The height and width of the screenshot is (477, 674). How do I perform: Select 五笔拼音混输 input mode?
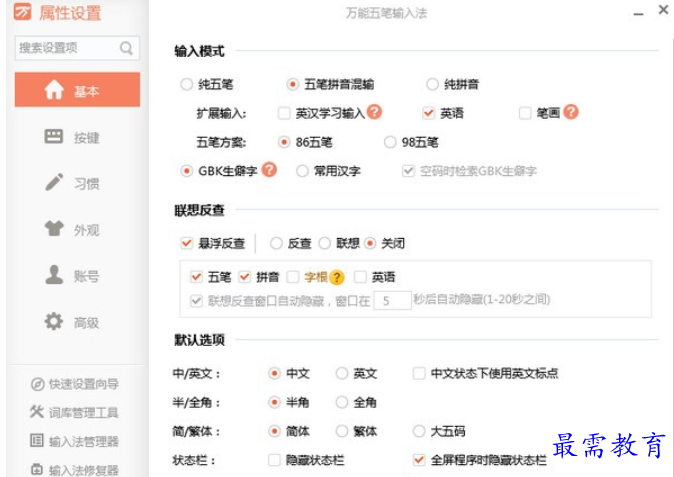pos(292,84)
